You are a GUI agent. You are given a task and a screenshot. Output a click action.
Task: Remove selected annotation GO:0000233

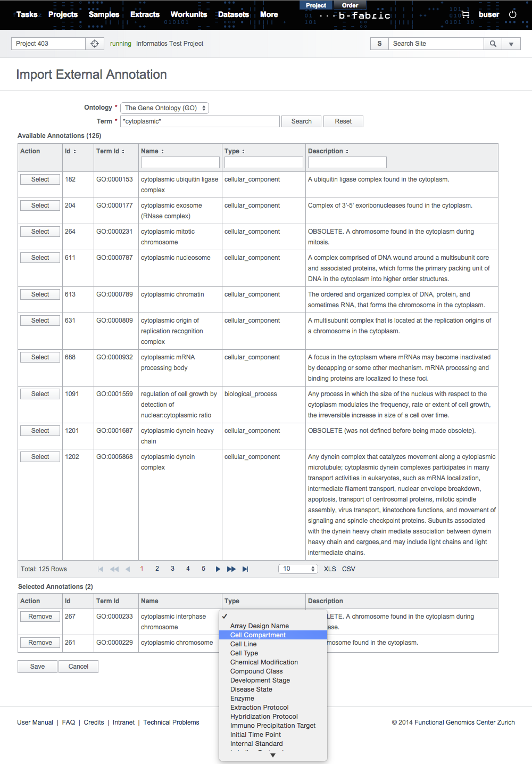point(40,617)
